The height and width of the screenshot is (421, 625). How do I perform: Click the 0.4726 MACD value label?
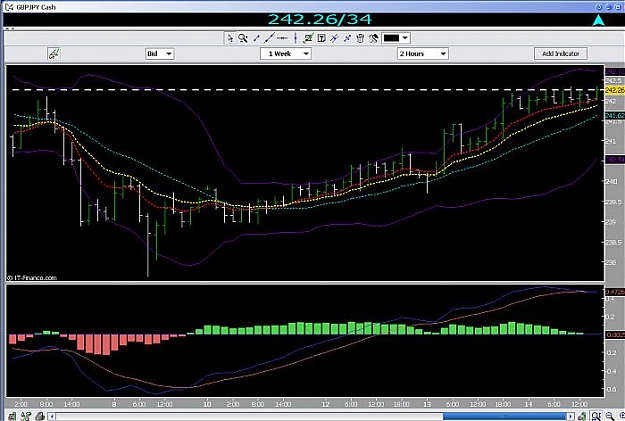click(x=615, y=292)
